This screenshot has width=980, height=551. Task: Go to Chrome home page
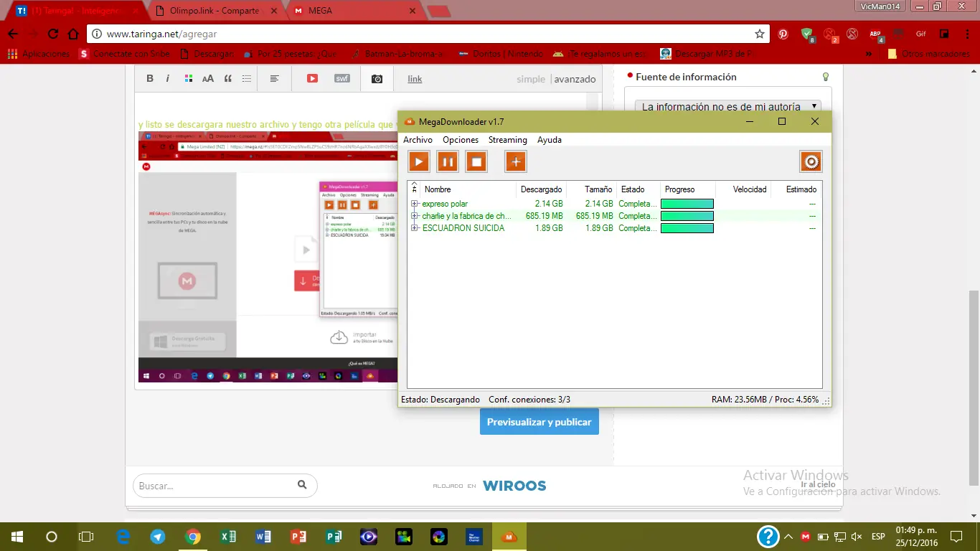73,34
